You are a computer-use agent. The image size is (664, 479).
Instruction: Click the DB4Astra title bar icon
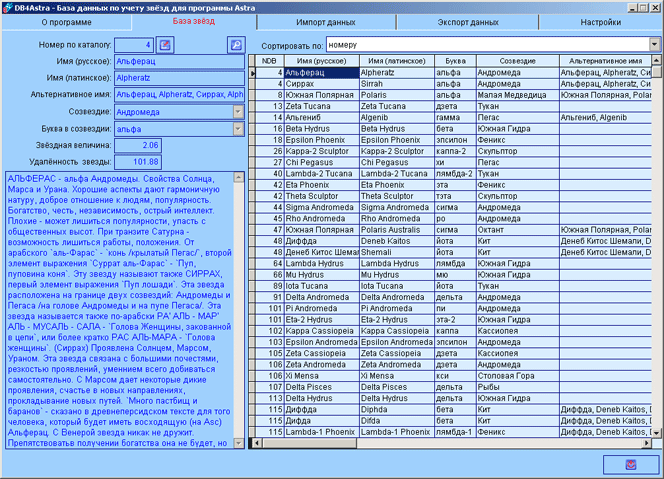(x=8, y=7)
